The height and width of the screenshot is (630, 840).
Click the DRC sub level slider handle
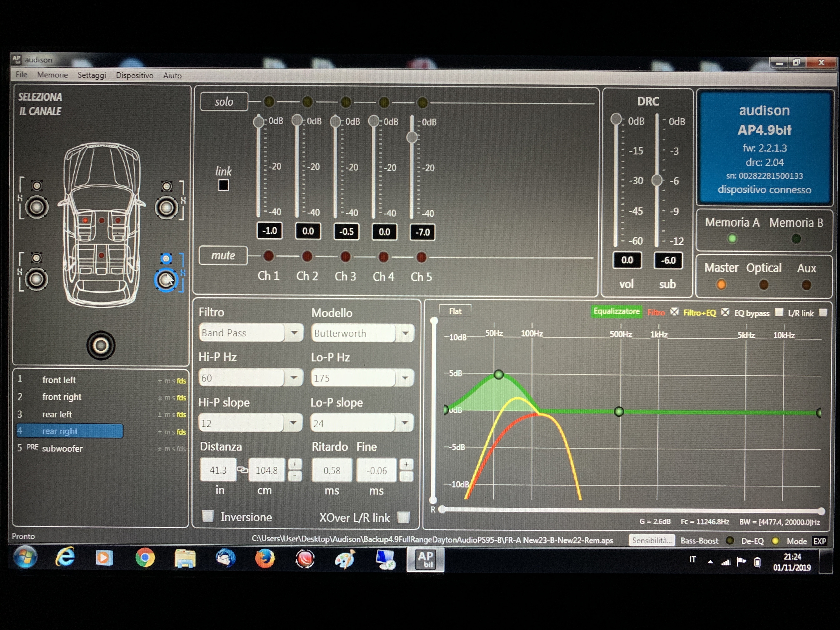[657, 180]
